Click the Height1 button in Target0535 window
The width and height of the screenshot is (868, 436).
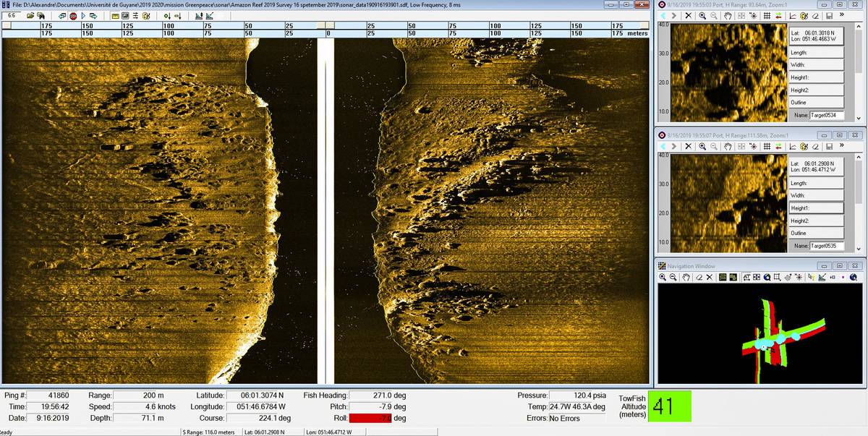816,208
